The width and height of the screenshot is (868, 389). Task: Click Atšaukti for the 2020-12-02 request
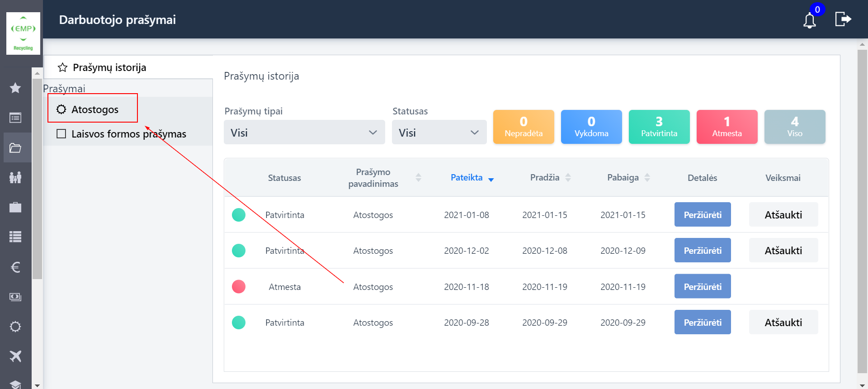point(783,251)
